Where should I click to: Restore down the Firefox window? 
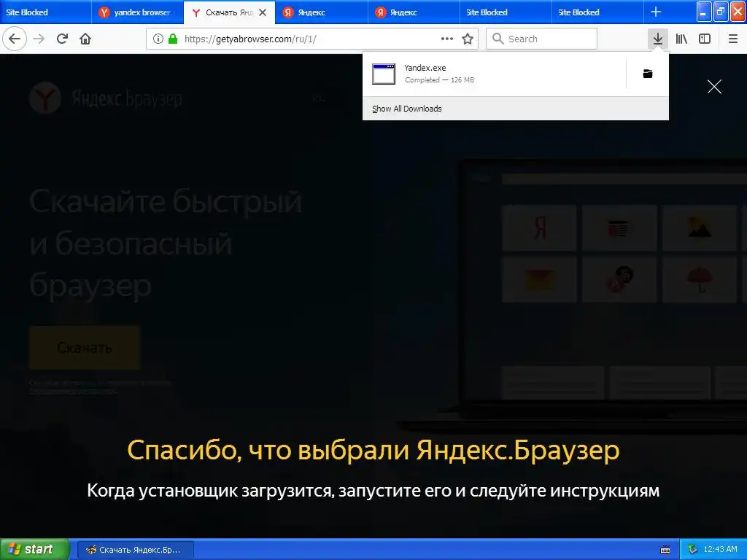tap(721, 12)
